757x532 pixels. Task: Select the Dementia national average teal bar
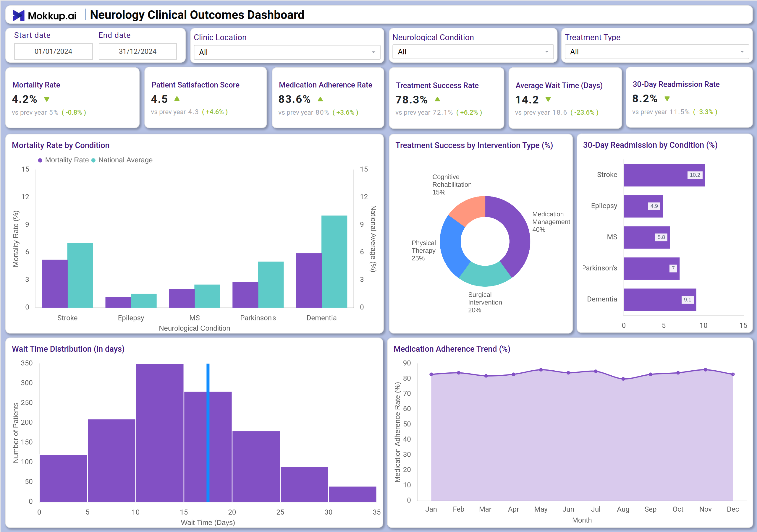[334, 262]
